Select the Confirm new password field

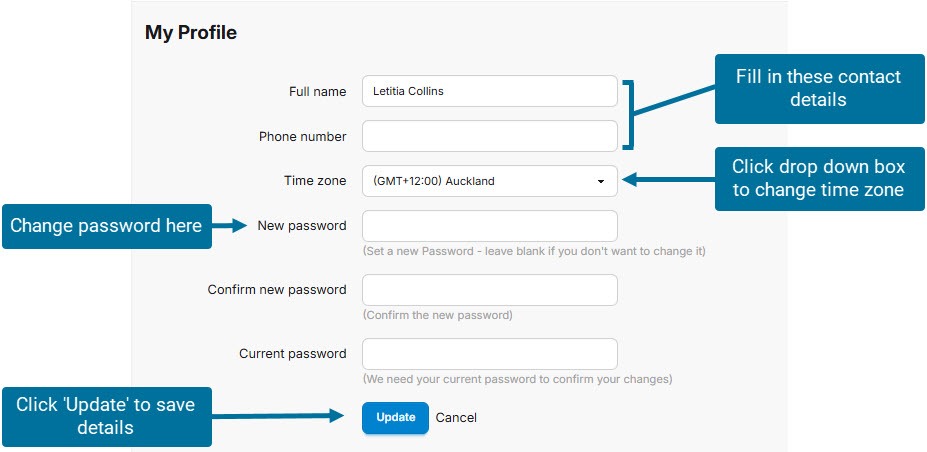click(489, 290)
